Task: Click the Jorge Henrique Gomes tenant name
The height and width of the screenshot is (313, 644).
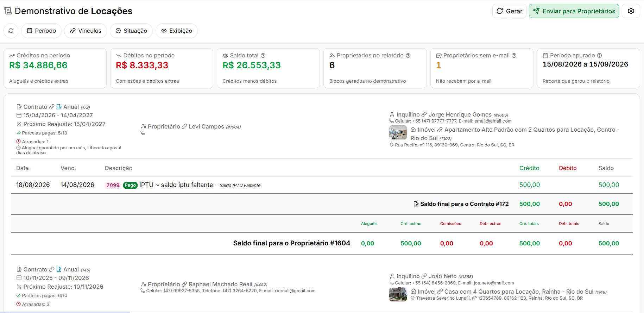Action: coord(460,114)
